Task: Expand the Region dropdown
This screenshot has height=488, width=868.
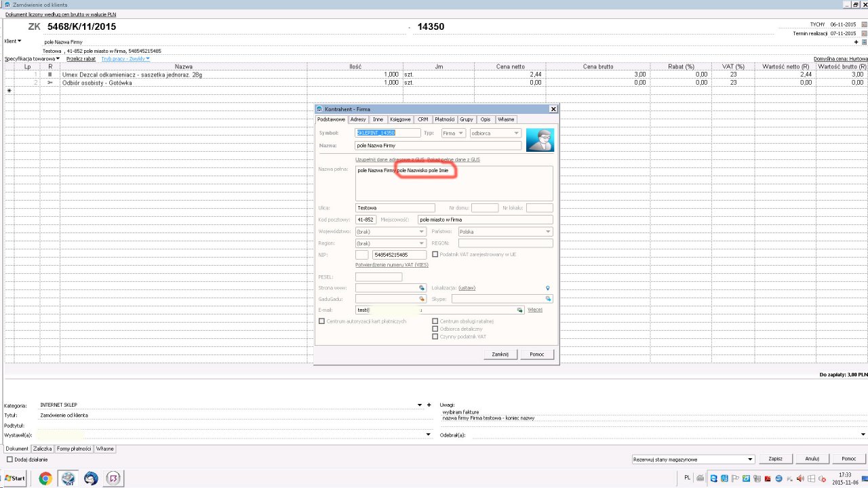Action: [x=390, y=243]
